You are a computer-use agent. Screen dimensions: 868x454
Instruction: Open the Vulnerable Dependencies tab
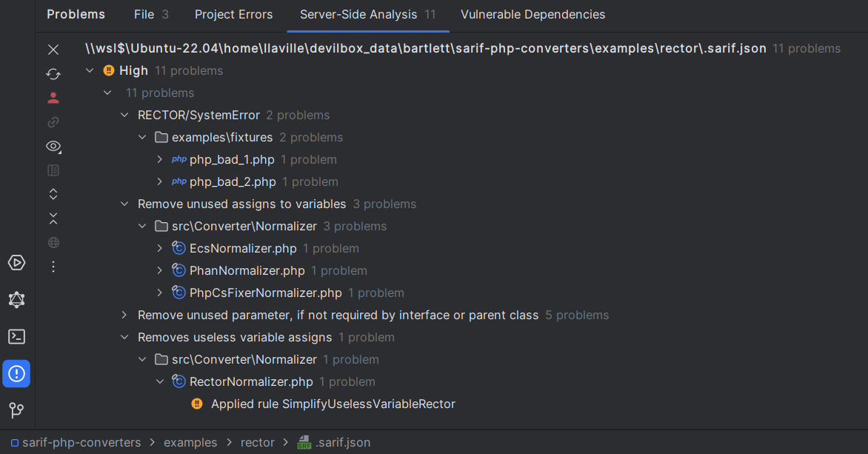pos(532,14)
